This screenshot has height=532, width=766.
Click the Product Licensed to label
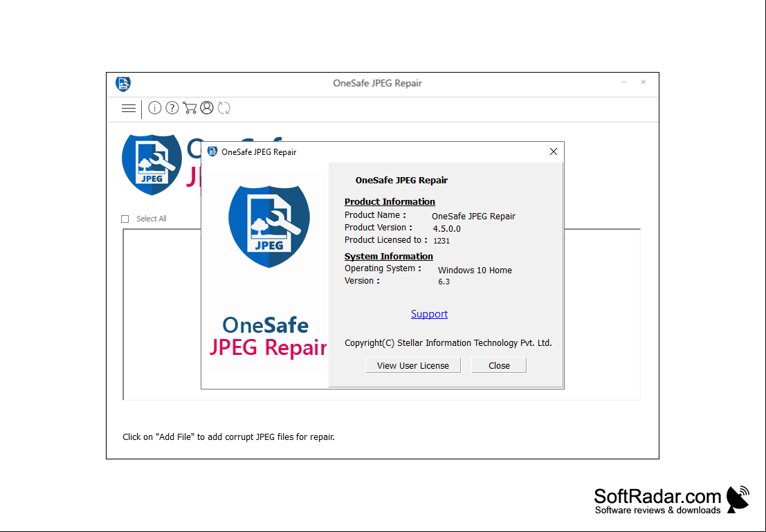385,240
